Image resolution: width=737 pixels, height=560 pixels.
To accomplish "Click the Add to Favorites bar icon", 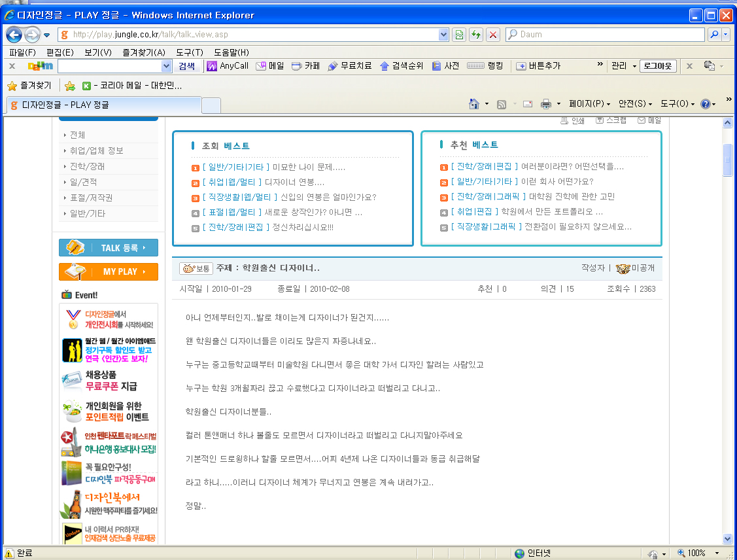I will point(70,86).
